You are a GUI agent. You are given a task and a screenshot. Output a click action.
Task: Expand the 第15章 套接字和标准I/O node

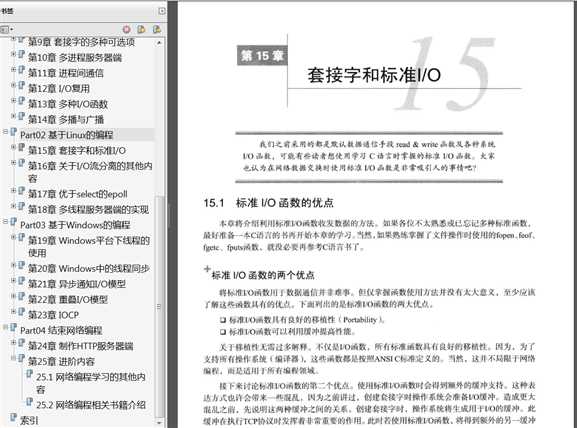click(13, 146)
